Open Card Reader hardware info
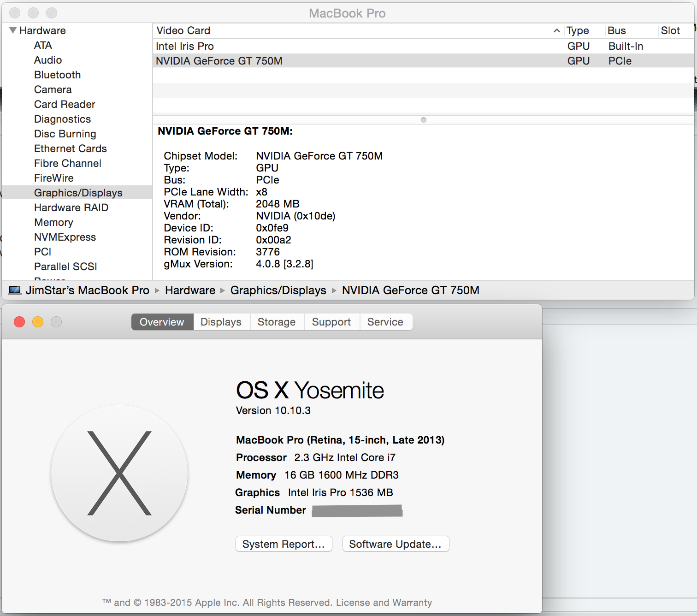The image size is (697, 616). 65,104
